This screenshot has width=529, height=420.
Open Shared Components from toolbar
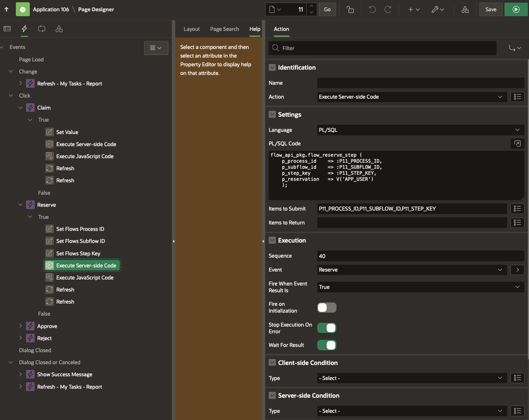point(465,9)
